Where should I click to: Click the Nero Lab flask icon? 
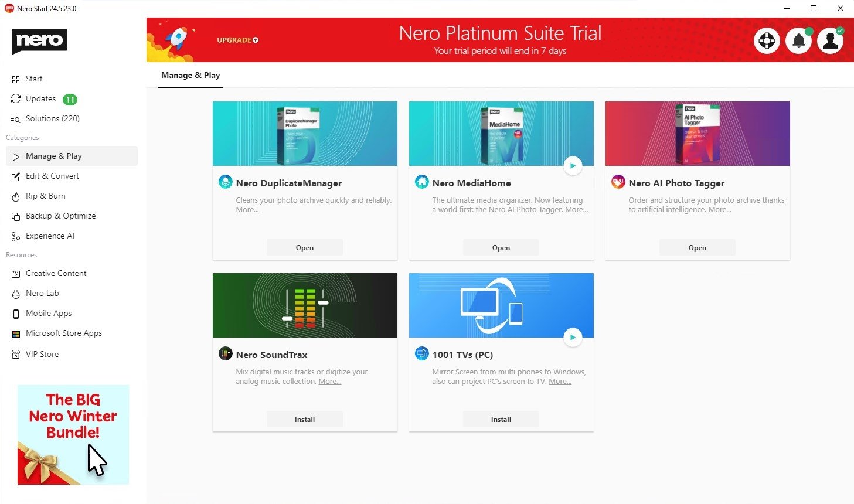tap(16, 294)
